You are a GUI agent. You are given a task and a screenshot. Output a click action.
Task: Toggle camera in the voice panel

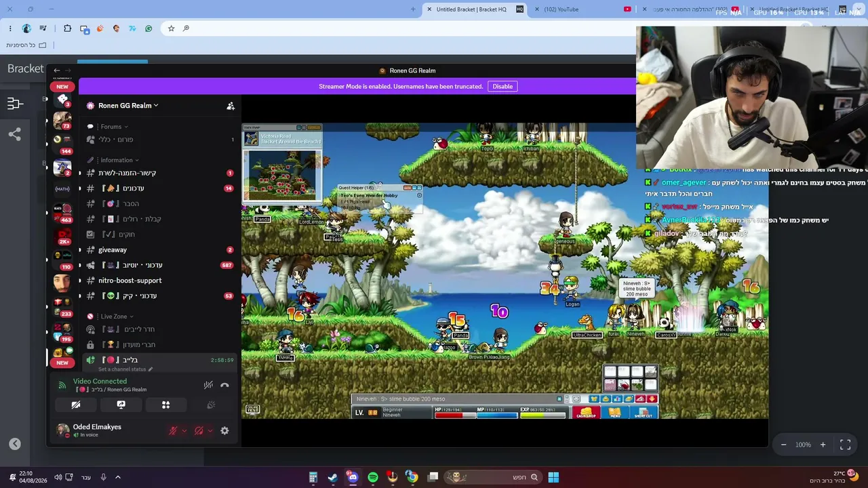point(76,405)
